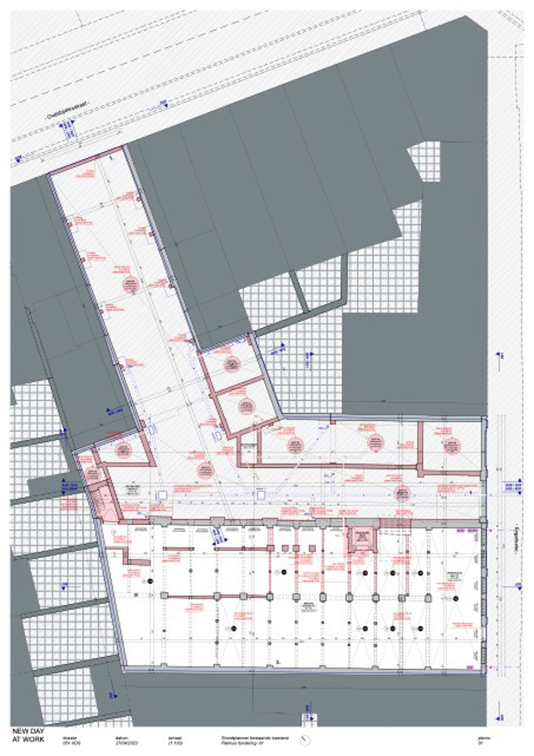Click the north arrow compass symbol
Screen dimensions: 534x756
point(305,740)
